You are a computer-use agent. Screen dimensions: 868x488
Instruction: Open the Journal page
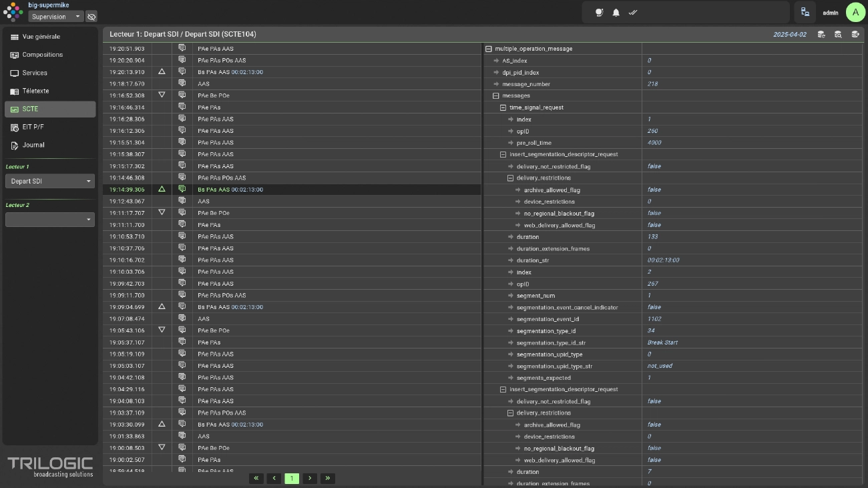tap(50, 145)
